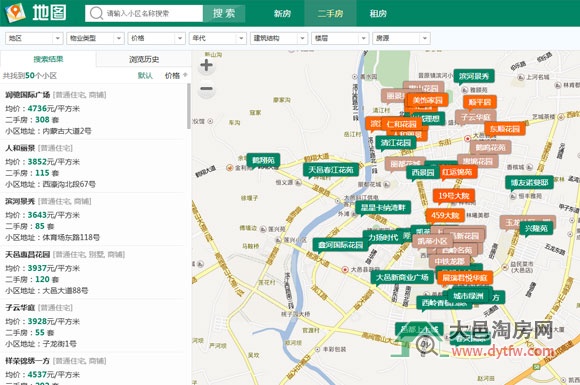
Task: Click the results list scrollbar
Action: (x=189, y=106)
